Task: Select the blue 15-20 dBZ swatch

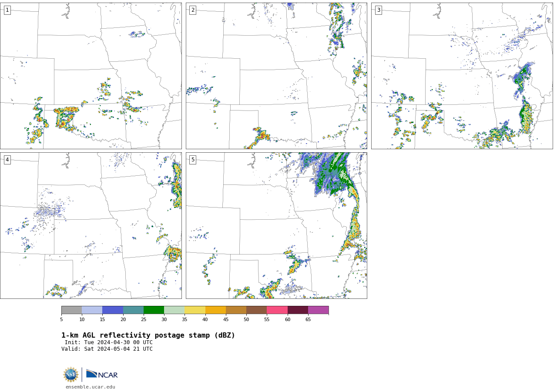Action: (113, 310)
